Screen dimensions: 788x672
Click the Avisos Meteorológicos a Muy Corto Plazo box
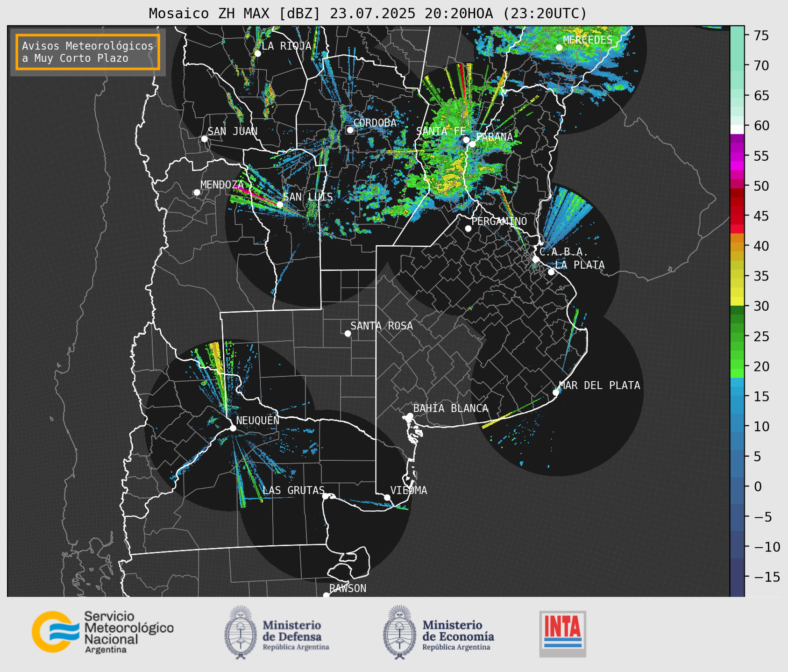pyautogui.click(x=88, y=52)
